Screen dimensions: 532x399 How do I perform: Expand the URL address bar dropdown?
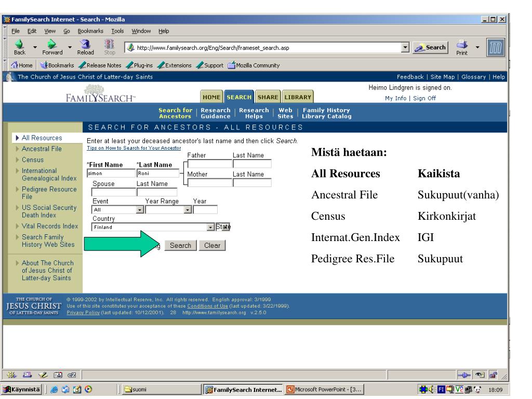(x=405, y=47)
